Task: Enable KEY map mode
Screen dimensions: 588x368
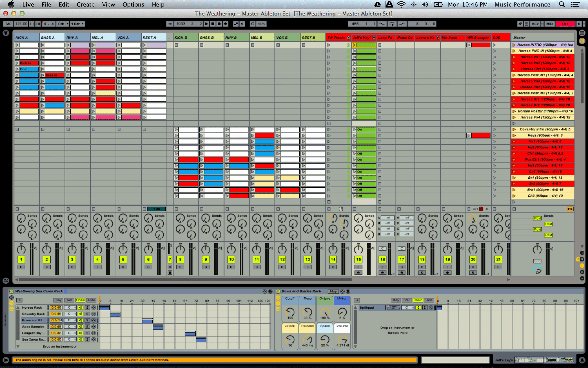Action: pos(535,24)
